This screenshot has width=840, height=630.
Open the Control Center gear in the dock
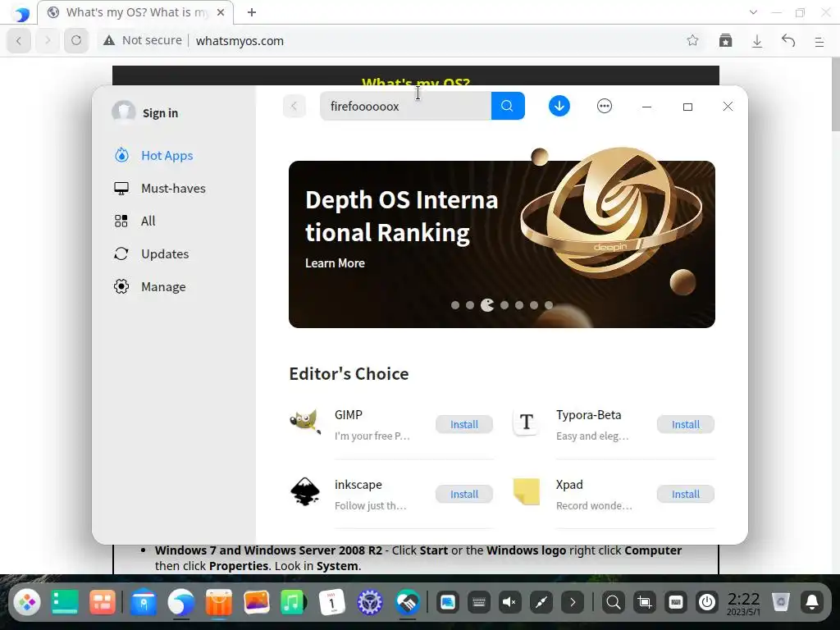tap(370, 603)
